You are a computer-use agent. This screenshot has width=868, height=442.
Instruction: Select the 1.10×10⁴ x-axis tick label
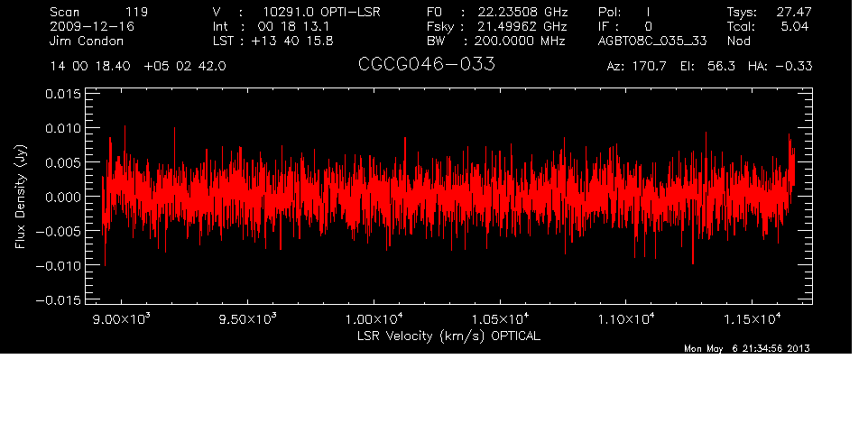coord(627,319)
